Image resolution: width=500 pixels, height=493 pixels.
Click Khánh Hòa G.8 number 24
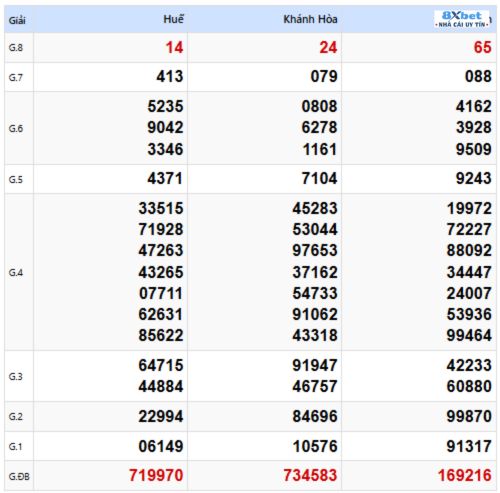pos(328,47)
